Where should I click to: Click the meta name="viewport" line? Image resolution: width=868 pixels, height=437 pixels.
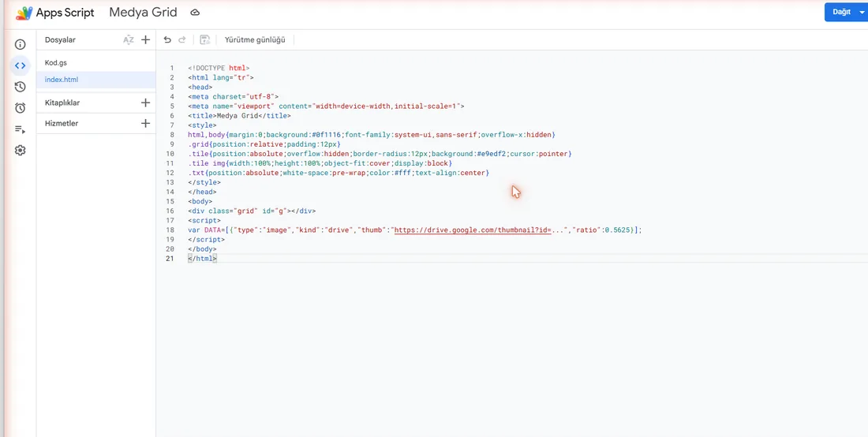[326, 106]
